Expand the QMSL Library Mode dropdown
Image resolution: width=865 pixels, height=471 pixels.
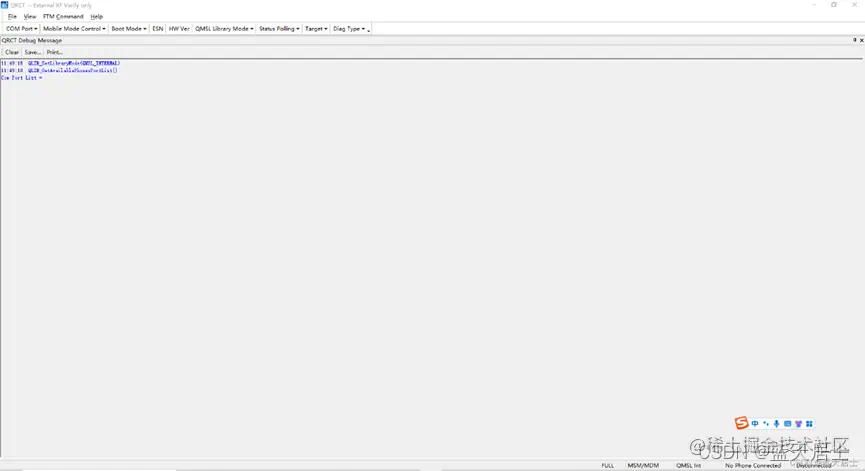click(x=224, y=29)
